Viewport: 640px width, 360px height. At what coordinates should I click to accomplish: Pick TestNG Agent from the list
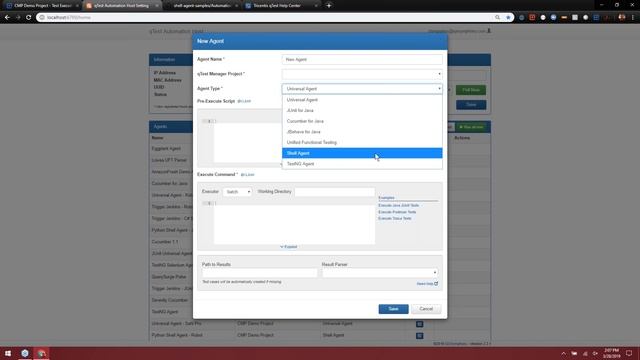[362, 164]
